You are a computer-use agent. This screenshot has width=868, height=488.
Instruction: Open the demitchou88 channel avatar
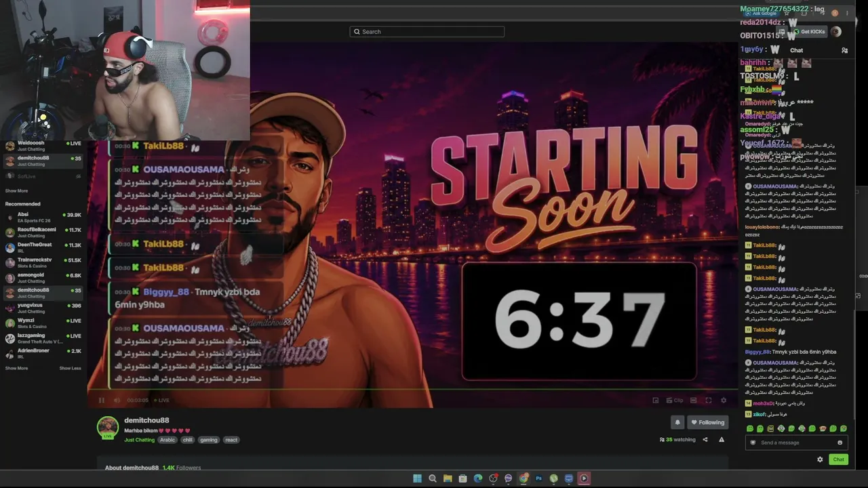click(x=108, y=428)
